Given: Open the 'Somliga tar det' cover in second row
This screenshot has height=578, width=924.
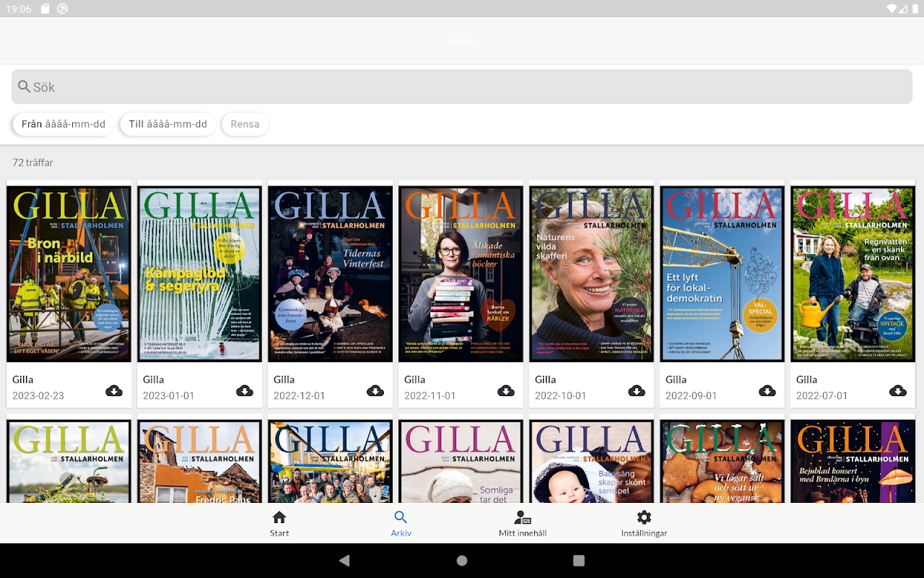Looking at the screenshot, I should [x=461, y=461].
